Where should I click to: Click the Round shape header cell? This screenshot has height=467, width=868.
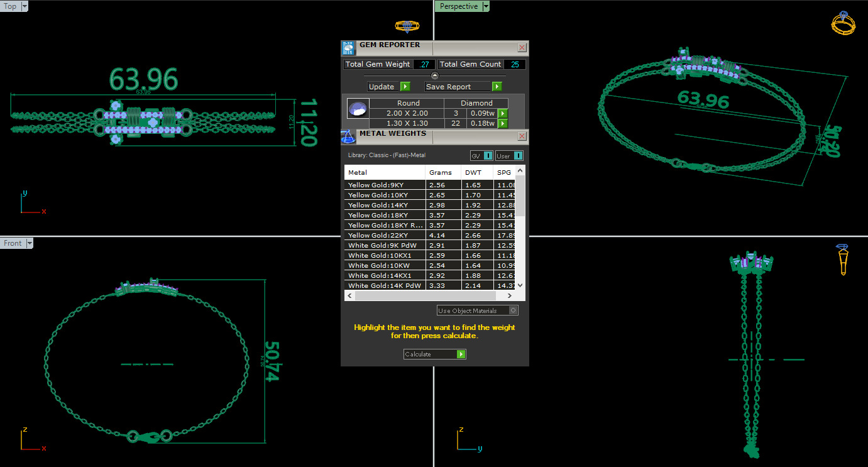pyautogui.click(x=407, y=103)
